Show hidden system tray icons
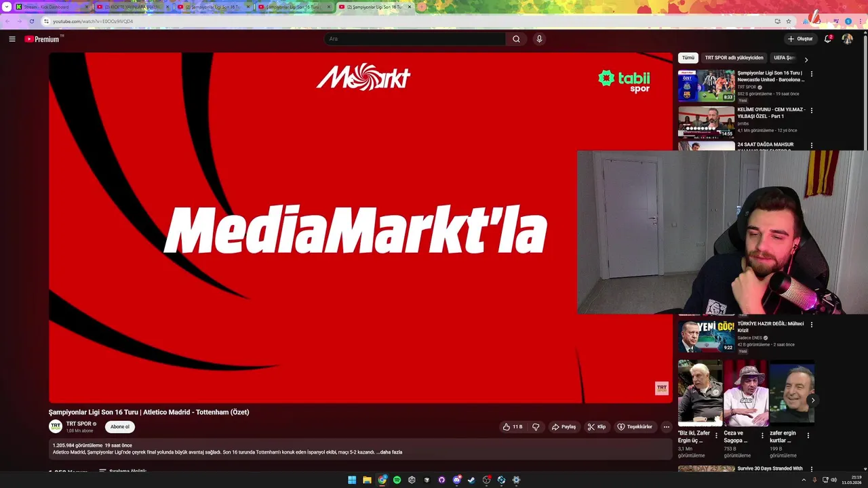 click(x=804, y=480)
